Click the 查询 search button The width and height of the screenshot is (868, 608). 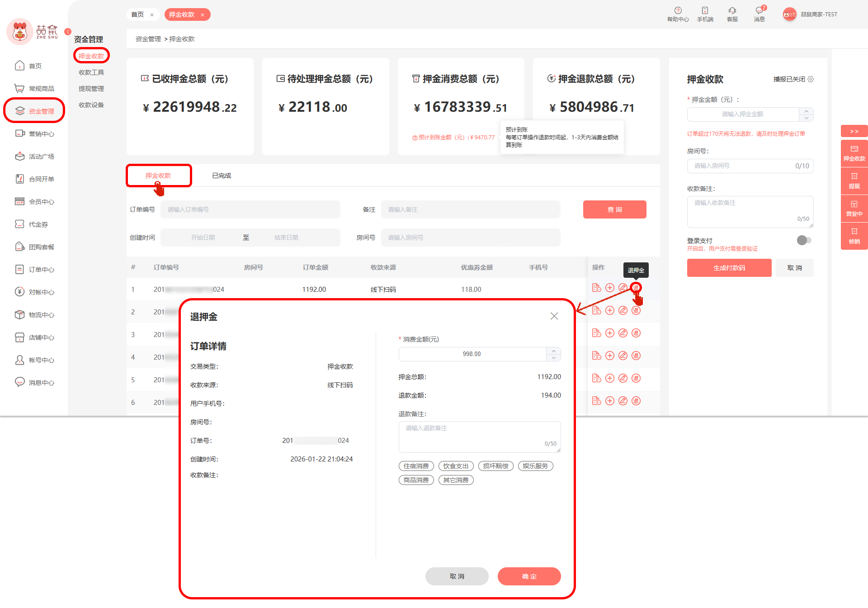pyautogui.click(x=614, y=209)
